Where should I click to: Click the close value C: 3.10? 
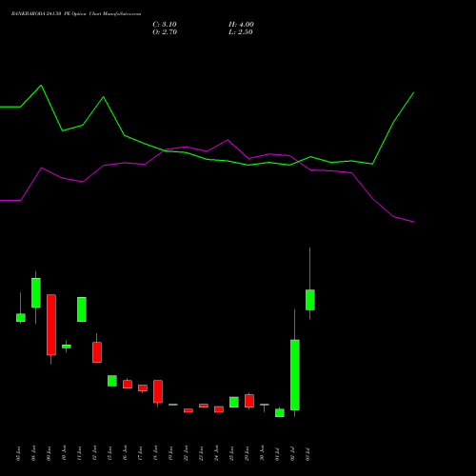165,25
